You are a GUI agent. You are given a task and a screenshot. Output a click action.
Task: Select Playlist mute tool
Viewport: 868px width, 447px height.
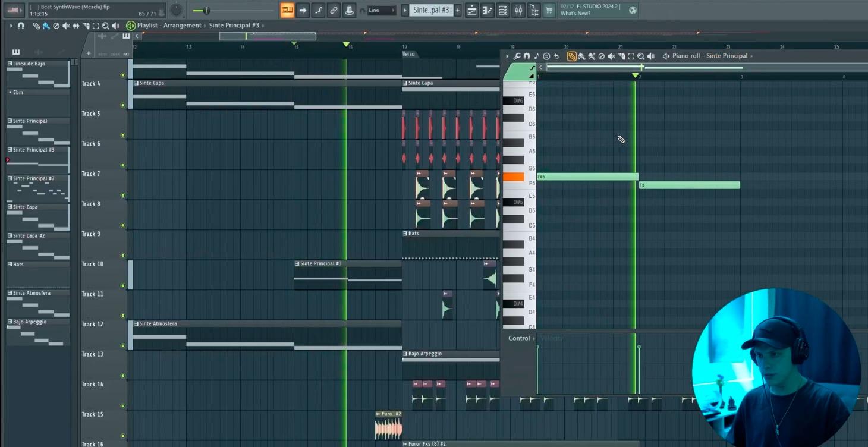66,26
